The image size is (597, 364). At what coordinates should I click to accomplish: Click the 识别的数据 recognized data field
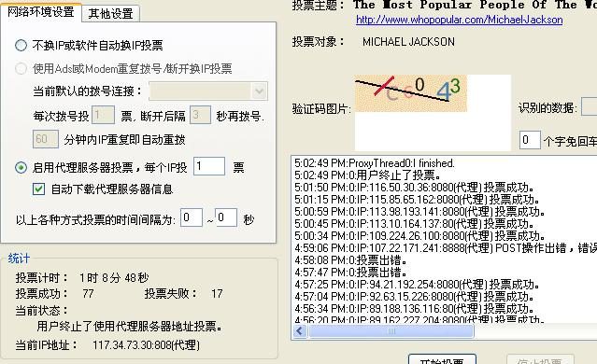tap(590, 107)
